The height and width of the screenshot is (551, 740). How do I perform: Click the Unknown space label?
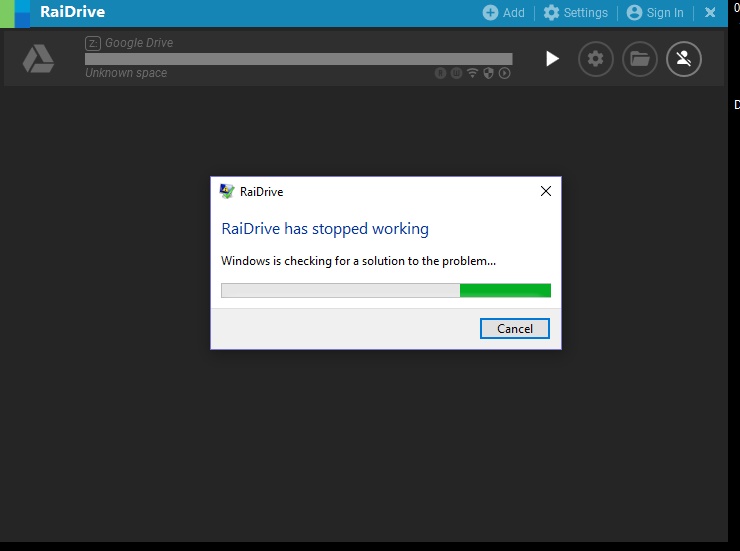tap(126, 73)
